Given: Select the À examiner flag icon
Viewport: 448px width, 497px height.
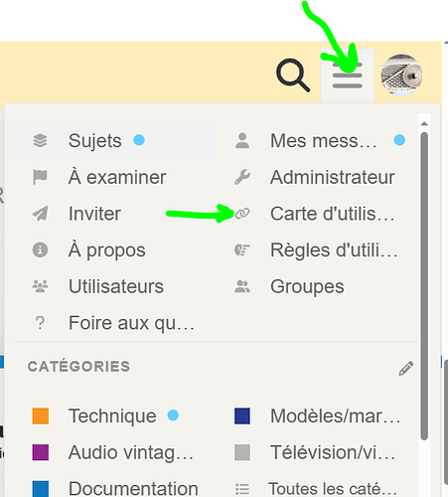Looking at the screenshot, I should pos(40,177).
